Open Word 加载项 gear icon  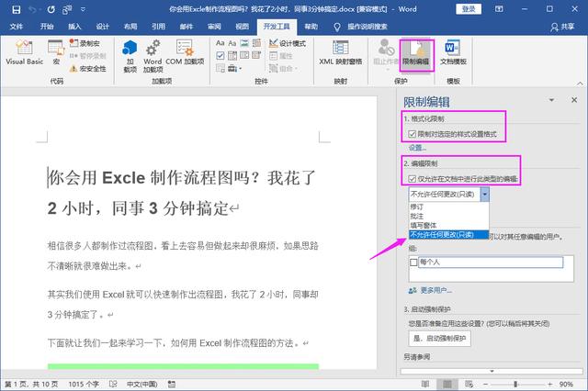pos(153,56)
